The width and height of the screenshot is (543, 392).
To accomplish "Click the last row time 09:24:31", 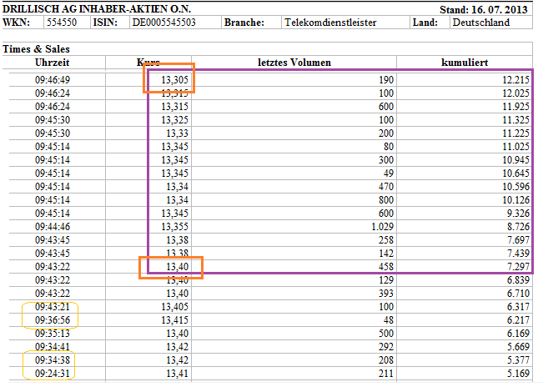I will 53,373.
